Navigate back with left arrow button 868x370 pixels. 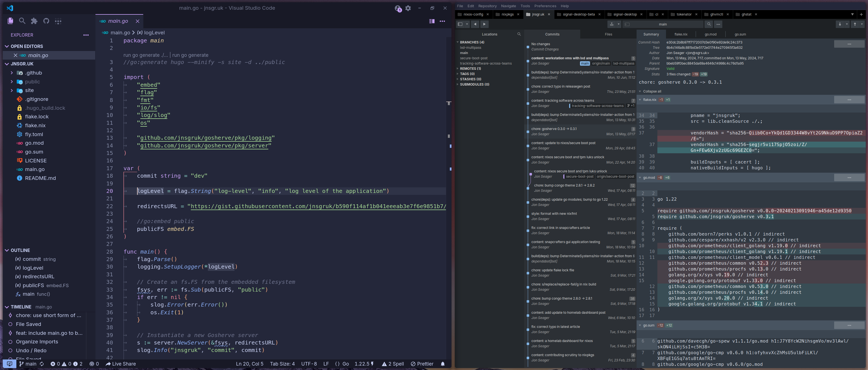click(475, 24)
